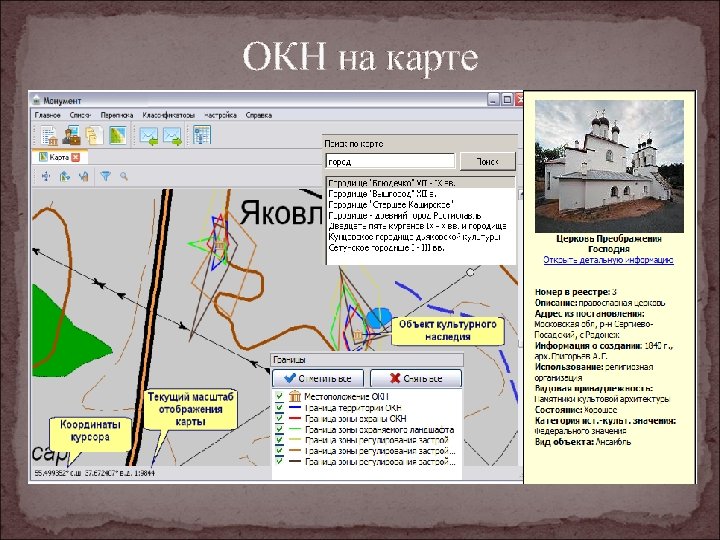Select Кунцевское городище дьяковской культуры result
The image size is (720, 540).
click(421, 237)
